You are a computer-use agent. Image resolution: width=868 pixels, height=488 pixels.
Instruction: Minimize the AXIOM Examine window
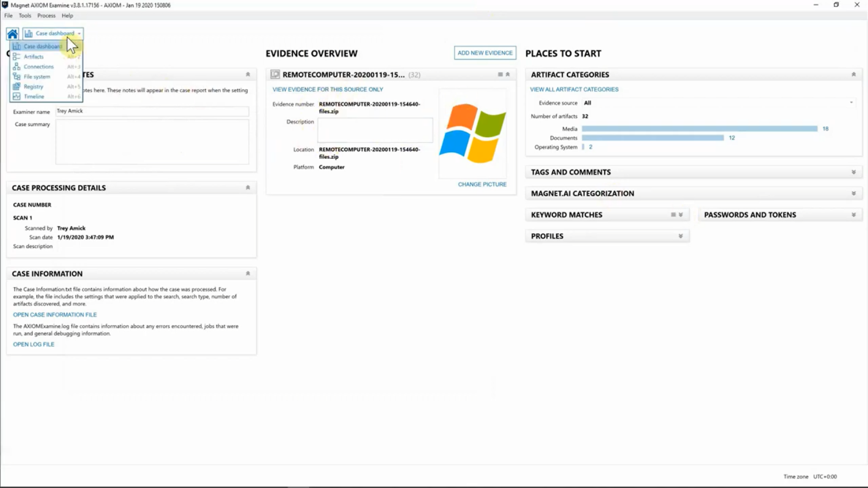(815, 5)
